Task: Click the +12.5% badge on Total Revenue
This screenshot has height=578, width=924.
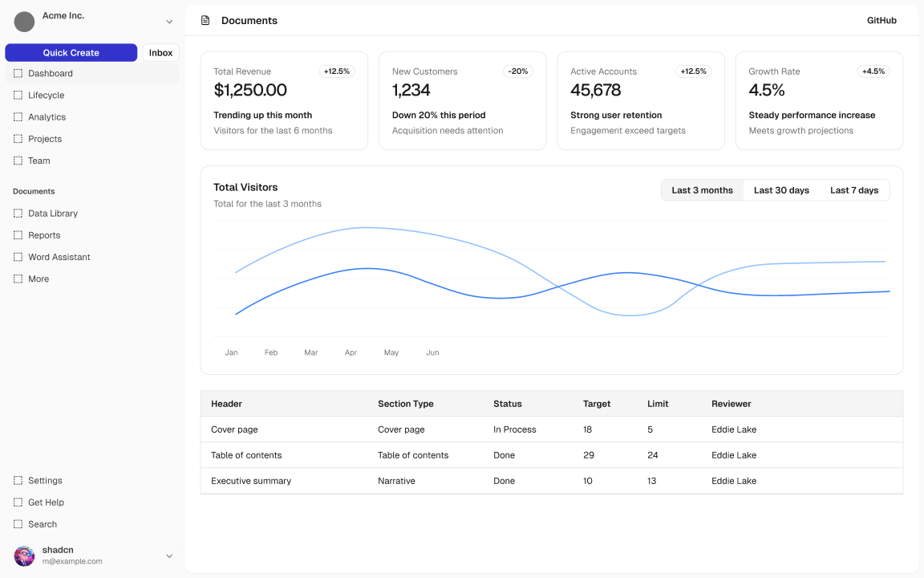Action: (x=337, y=71)
